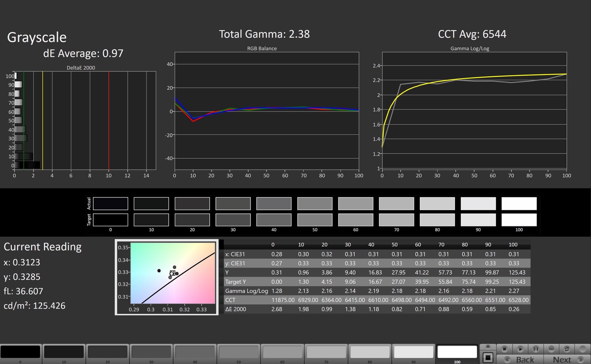This screenshot has height=364, width=591.
Task: Select the 100 percent white patch
Action: (x=457, y=352)
